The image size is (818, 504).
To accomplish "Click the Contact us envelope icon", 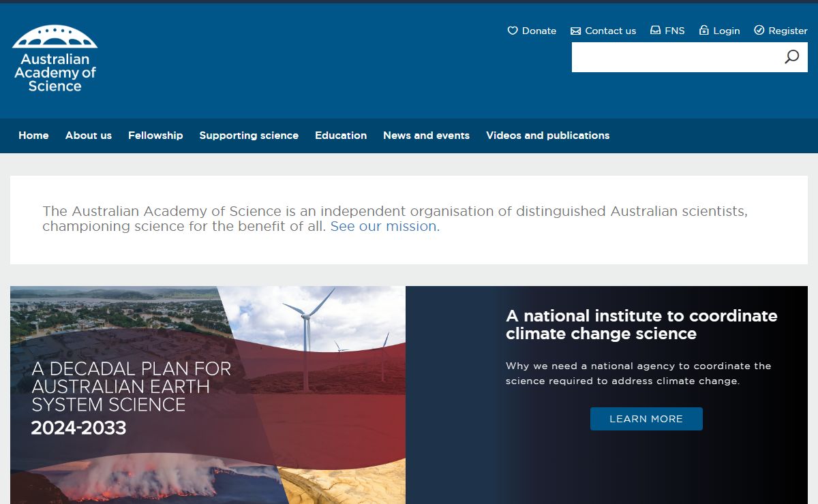I will 576,31.
